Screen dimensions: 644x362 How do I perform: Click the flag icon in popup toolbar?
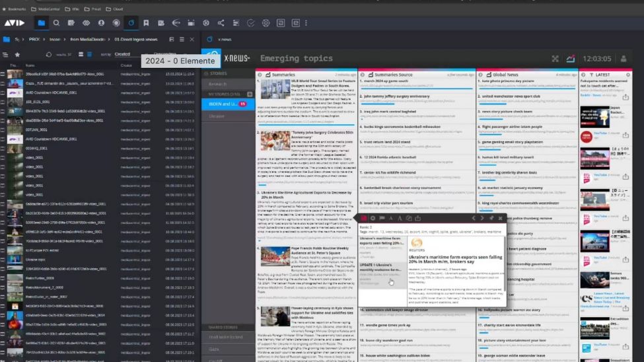[x=382, y=218]
